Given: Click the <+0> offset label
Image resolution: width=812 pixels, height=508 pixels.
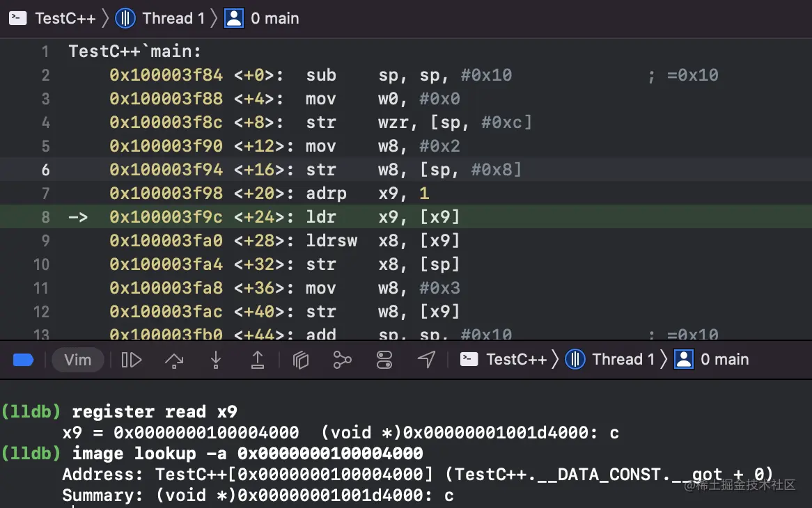Looking at the screenshot, I should click(x=258, y=76).
